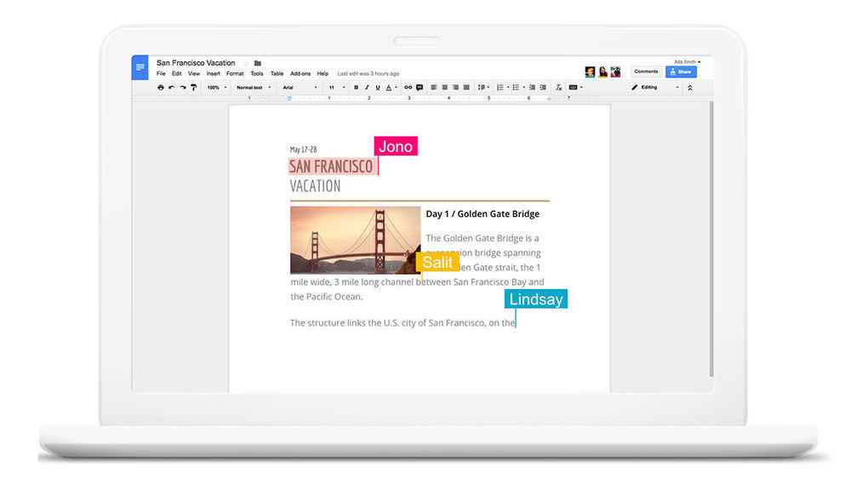This screenshot has height=488, width=868.
Task: Click the clear formatting icon
Action: click(x=558, y=88)
